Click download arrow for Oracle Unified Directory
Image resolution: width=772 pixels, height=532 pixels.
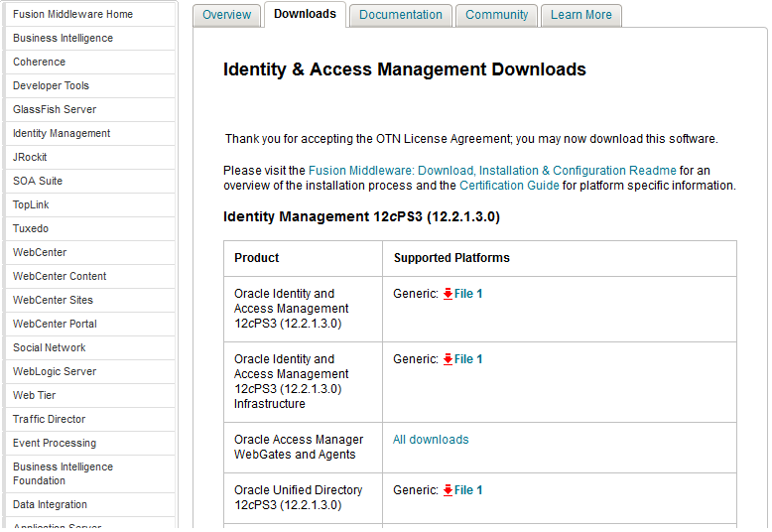(x=448, y=490)
